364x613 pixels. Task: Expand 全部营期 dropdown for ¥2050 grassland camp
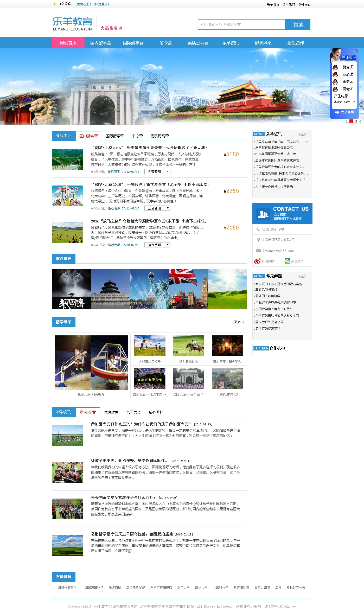[157, 245]
